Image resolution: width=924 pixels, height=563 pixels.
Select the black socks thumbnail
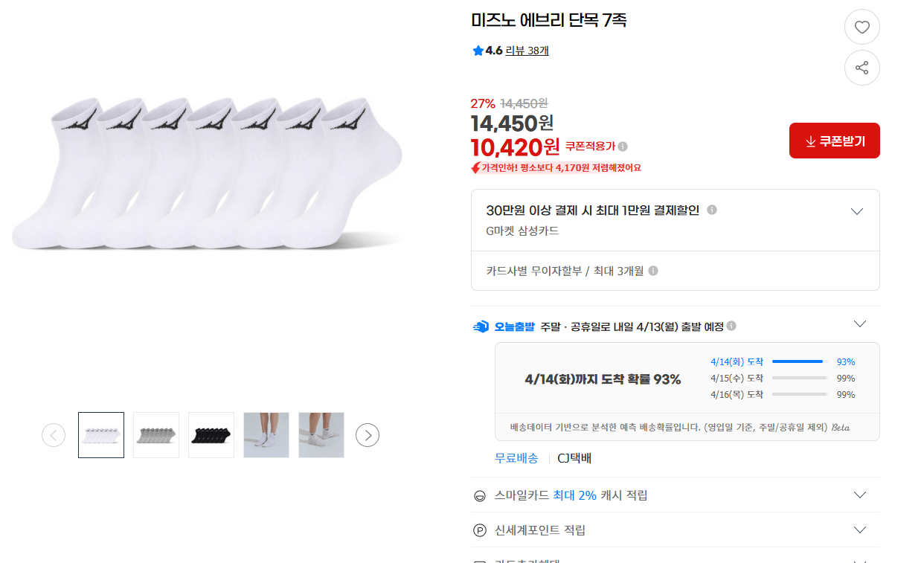pos(211,434)
